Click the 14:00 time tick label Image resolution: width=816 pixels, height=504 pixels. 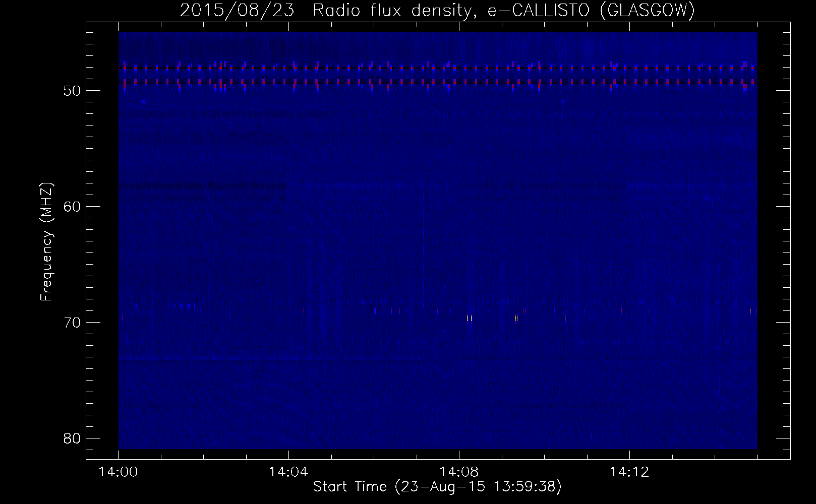(x=119, y=472)
